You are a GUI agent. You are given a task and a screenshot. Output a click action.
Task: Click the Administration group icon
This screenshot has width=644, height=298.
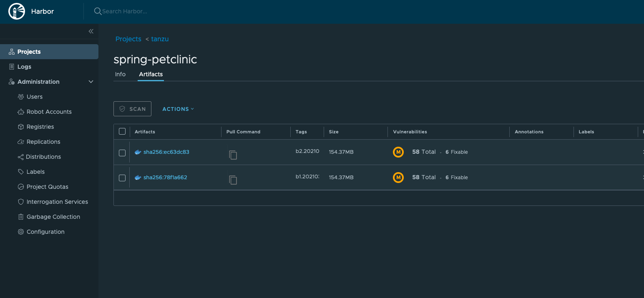[11, 82]
